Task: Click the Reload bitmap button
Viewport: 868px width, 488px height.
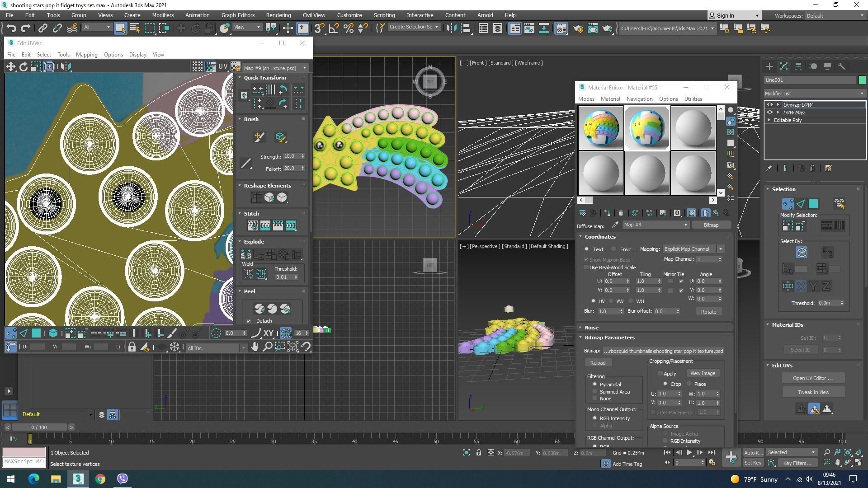Action: [x=597, y=363]
